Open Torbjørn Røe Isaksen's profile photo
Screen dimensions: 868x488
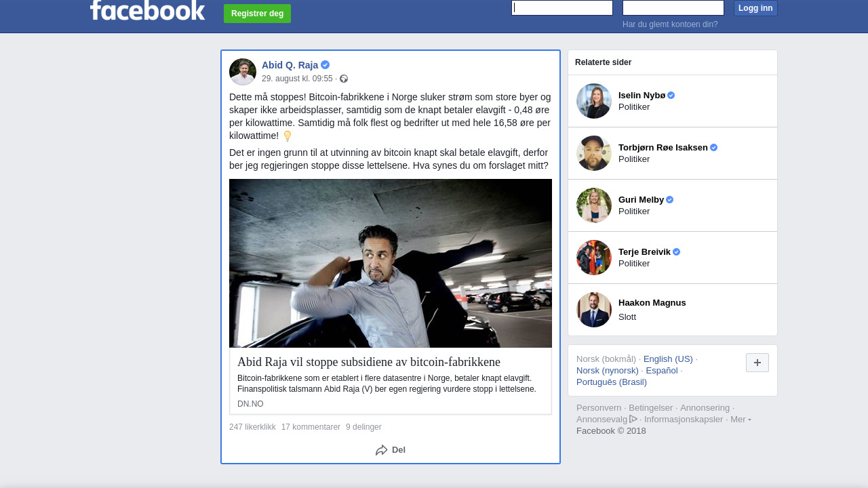point(594,153)
